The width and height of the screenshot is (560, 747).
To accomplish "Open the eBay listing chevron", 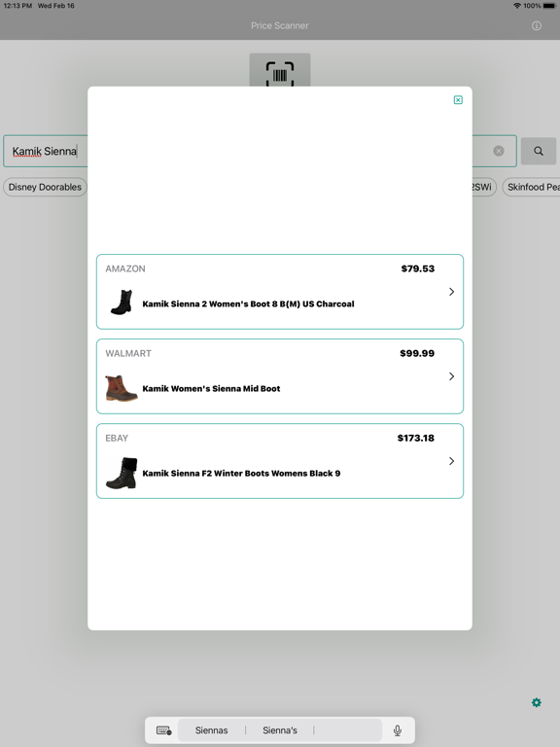I will [451, 461].
